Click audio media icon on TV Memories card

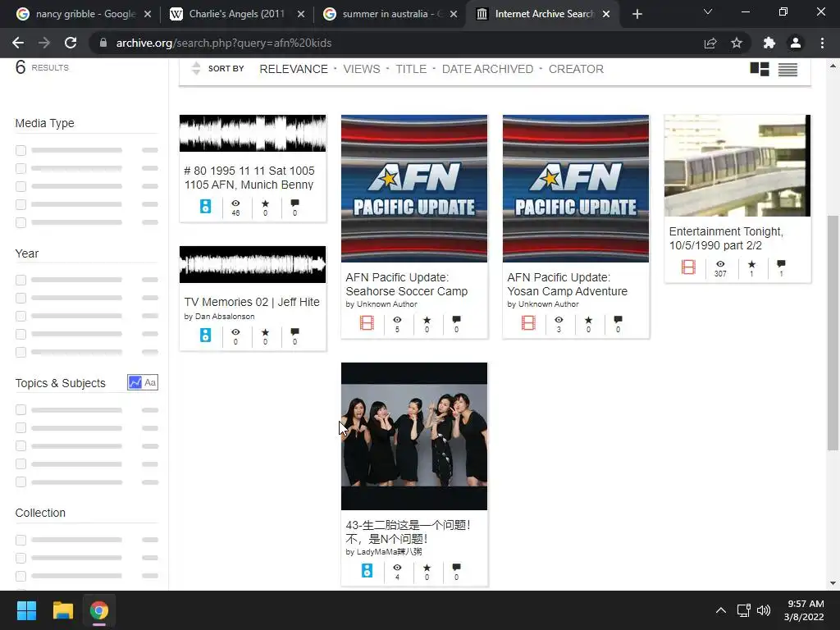[205, 336]
